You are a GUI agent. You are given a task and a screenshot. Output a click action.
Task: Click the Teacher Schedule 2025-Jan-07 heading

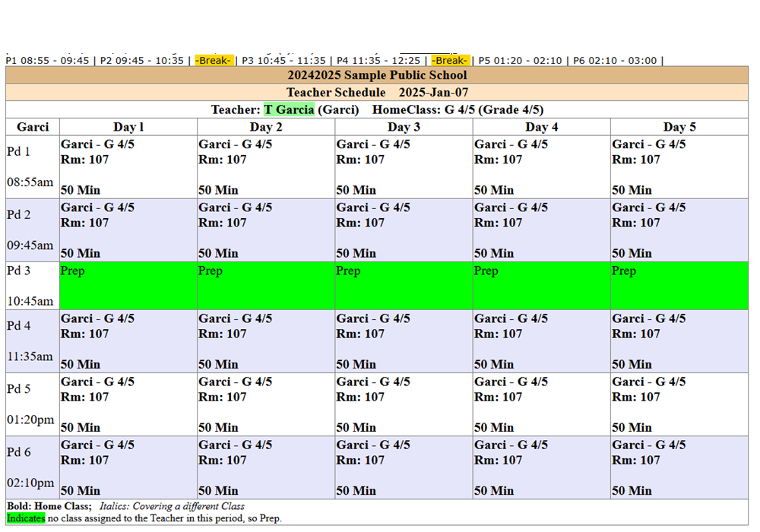tap(377, 92)
